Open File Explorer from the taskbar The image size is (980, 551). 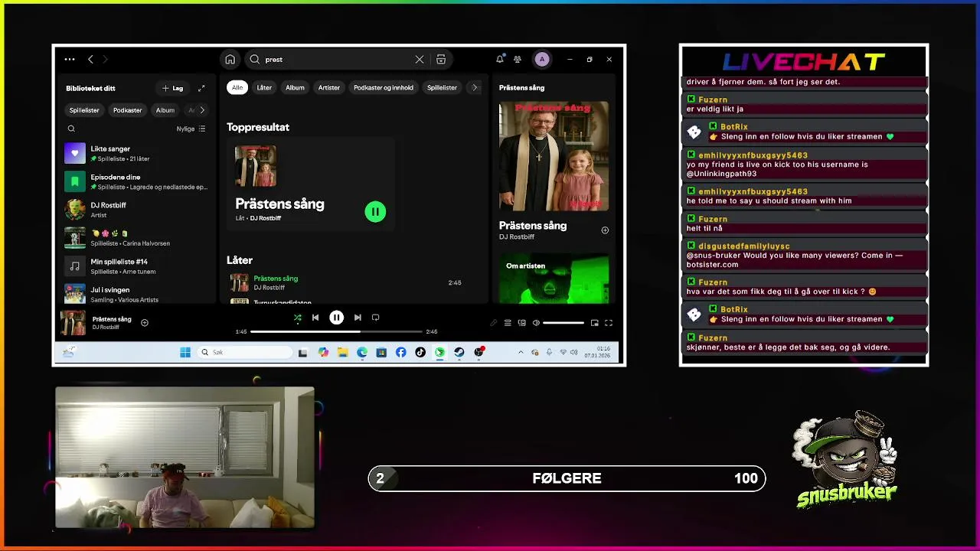(x=342, y=352)
